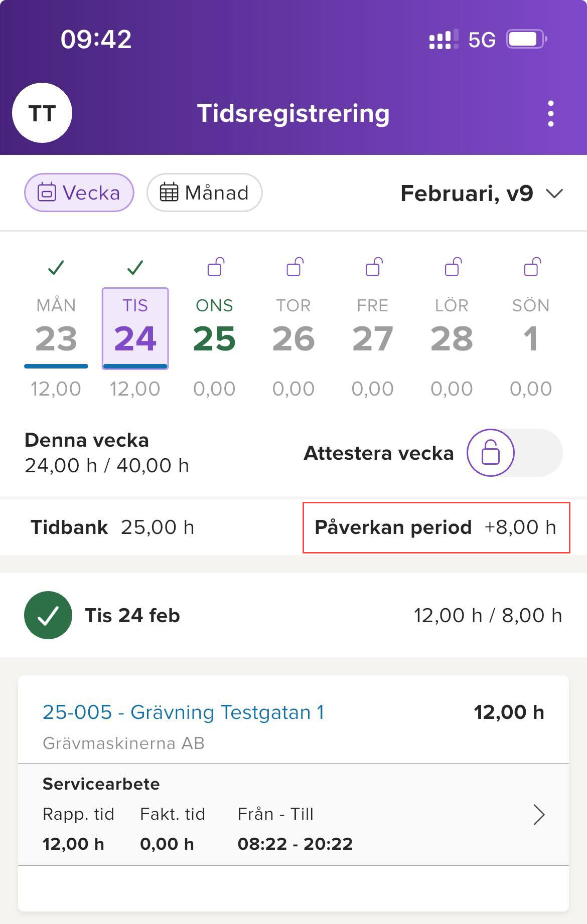Viewport: 587px width, 924px height.
Task: Tap the padlock above Thursday 26
Action: [x=295, y=267]
